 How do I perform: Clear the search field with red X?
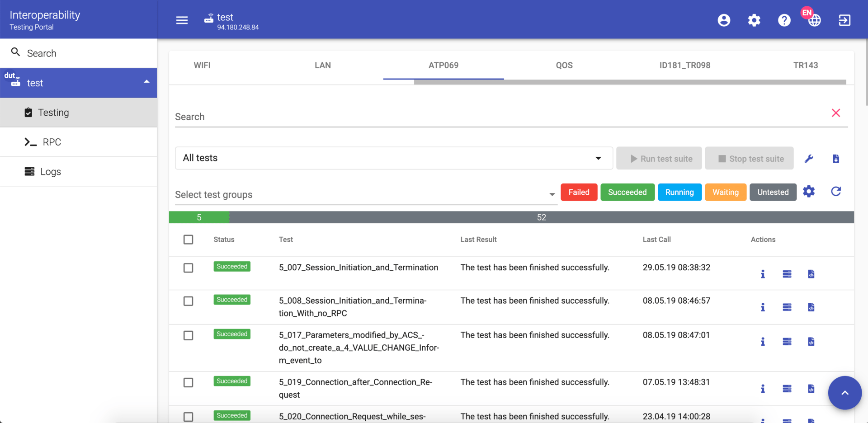point(836,113)
